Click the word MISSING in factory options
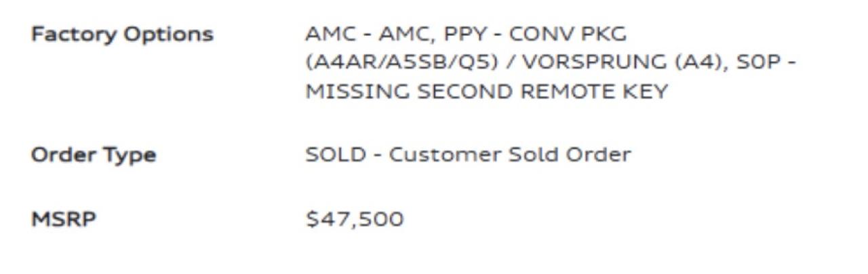This screenshot has width=868, height=274. 355,92
